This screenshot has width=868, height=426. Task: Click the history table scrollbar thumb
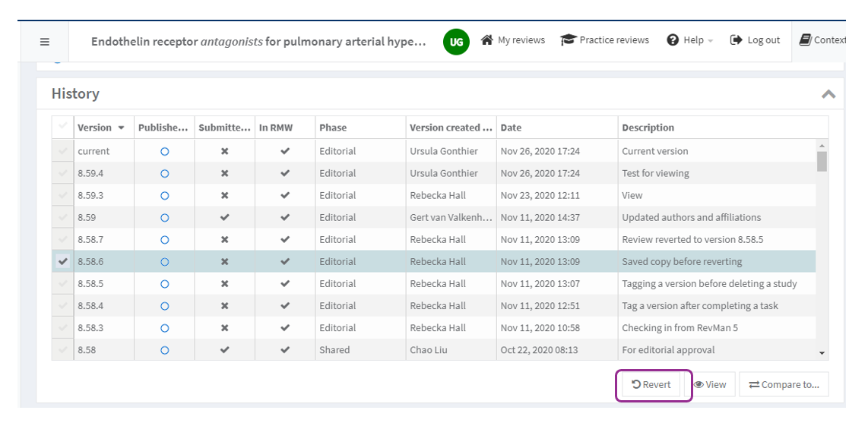point(822,162)
